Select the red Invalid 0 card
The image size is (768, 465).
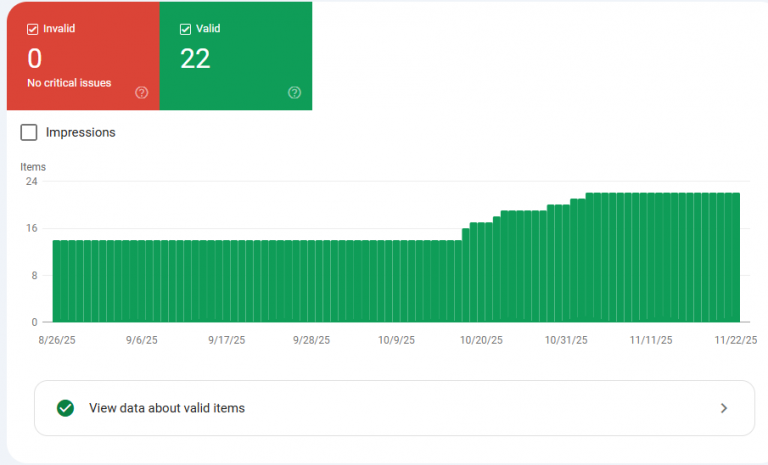83,56
